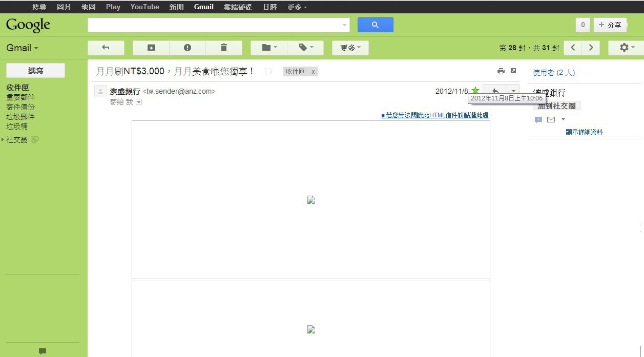Open more contact options arrow
The width and height of the screenshot is (644, 357).
pos(563,120)
